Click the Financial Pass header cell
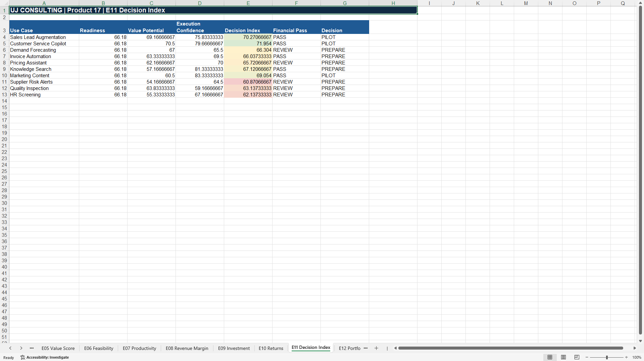 [x=296, y=27]
